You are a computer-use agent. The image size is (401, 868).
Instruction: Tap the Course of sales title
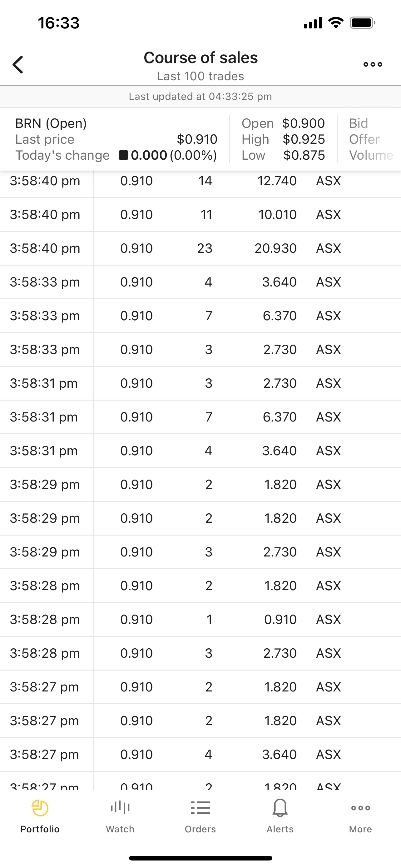click(x=201, y=57)
